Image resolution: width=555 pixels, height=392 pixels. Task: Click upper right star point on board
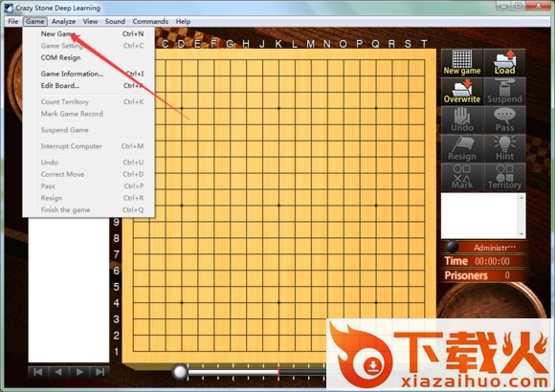(376, 108)
